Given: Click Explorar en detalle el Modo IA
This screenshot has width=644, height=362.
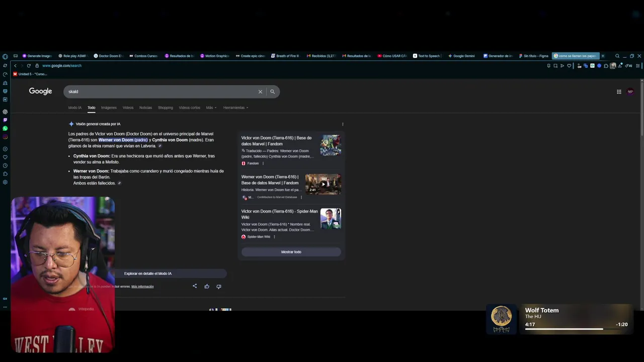Looking at the screenshot, I should pyautogui.click(x=148, y=274).
